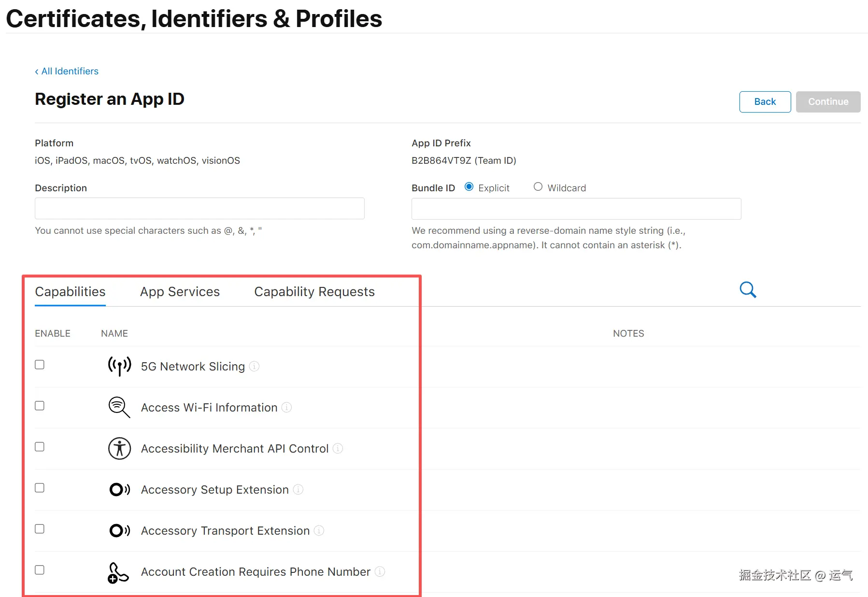This screenshot has width=868, height=597.
Task: Enable the 5G Network Slicing checkbox
Action: [x=40, y=365]
